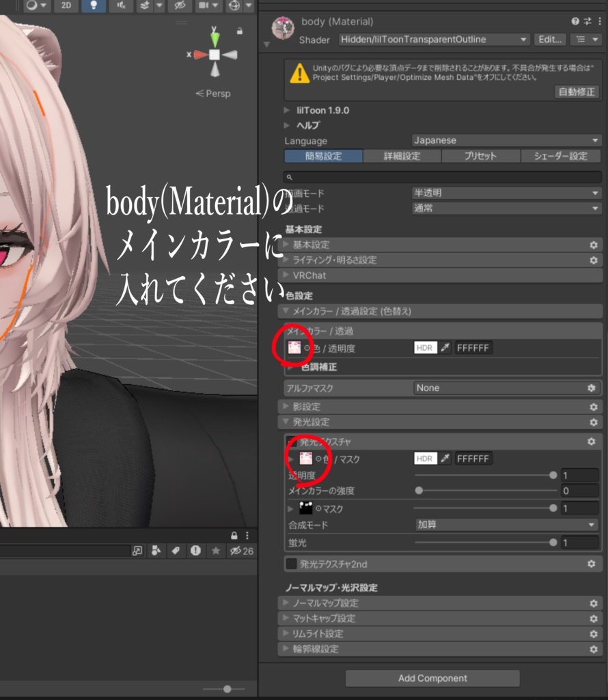This screenshot has width=608, height=700.
Task: Click the 自動修正 button in the warning box
Action: 577,92
